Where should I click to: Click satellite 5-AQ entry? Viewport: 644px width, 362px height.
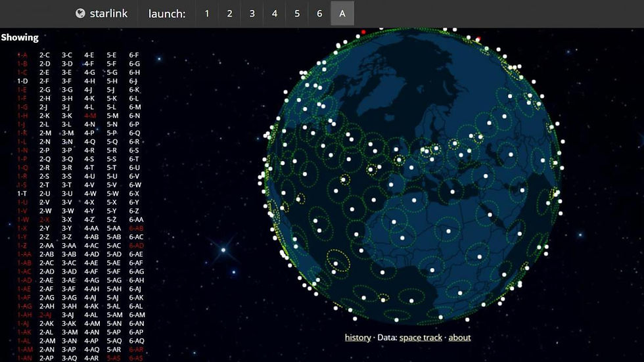click(x=114, y=341)
